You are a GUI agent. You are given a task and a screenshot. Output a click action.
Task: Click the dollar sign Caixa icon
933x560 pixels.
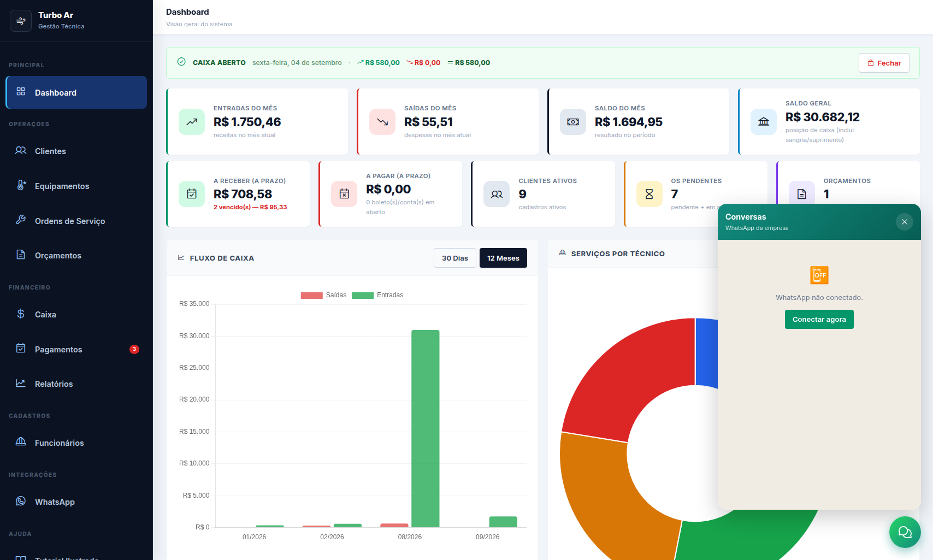click(x=21, y=314)
